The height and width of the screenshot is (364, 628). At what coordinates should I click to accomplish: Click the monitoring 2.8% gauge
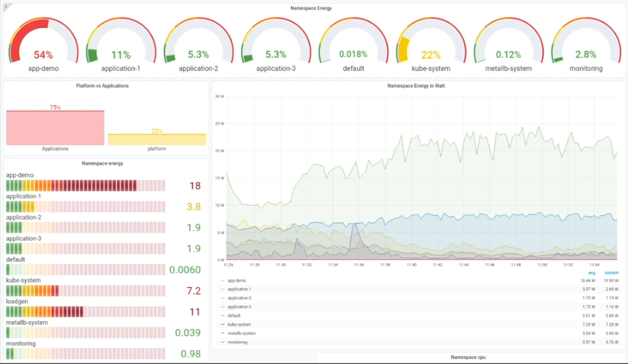(585, 46)
